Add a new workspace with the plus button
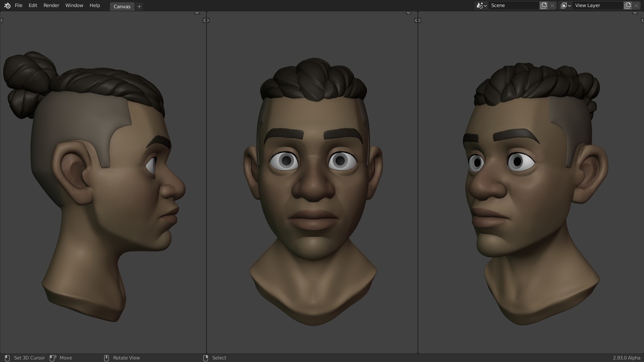Screen dimensions: 644x362 (139, 6)
